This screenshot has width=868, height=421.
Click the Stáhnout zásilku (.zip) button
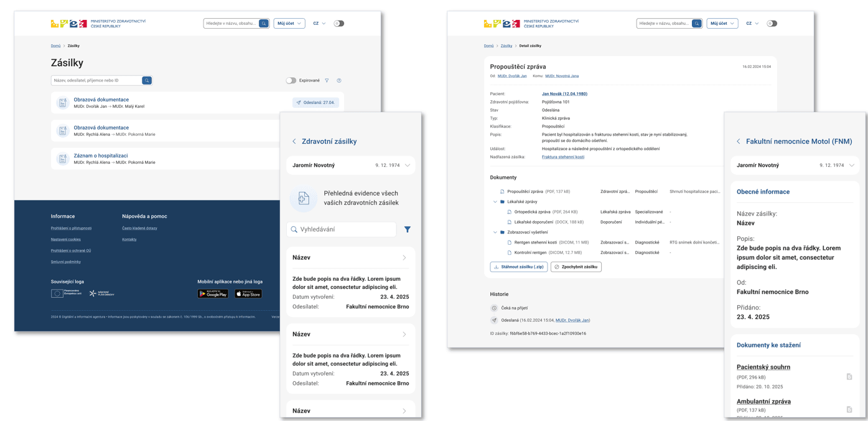point(518,267)
